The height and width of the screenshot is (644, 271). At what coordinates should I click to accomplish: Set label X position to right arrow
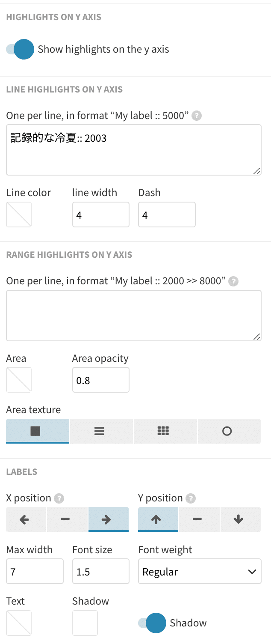point(108,519)
